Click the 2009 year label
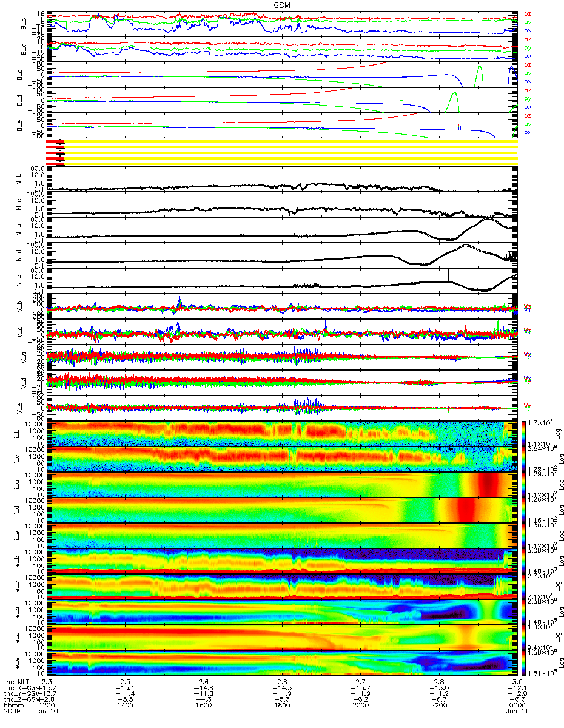The width and height of the screenshot is (564, 728). coord(12,710)
